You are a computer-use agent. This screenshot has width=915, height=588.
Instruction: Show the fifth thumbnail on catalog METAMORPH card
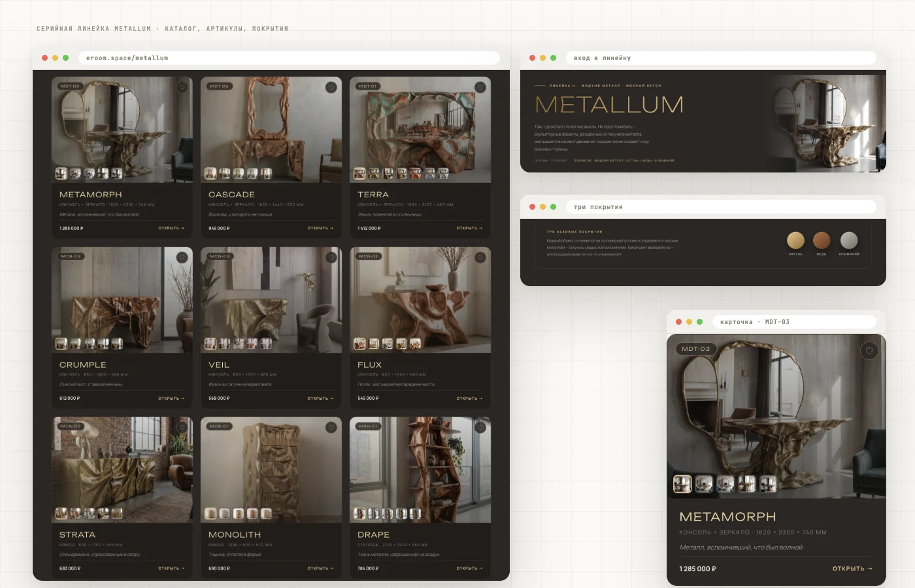point(117,173)
